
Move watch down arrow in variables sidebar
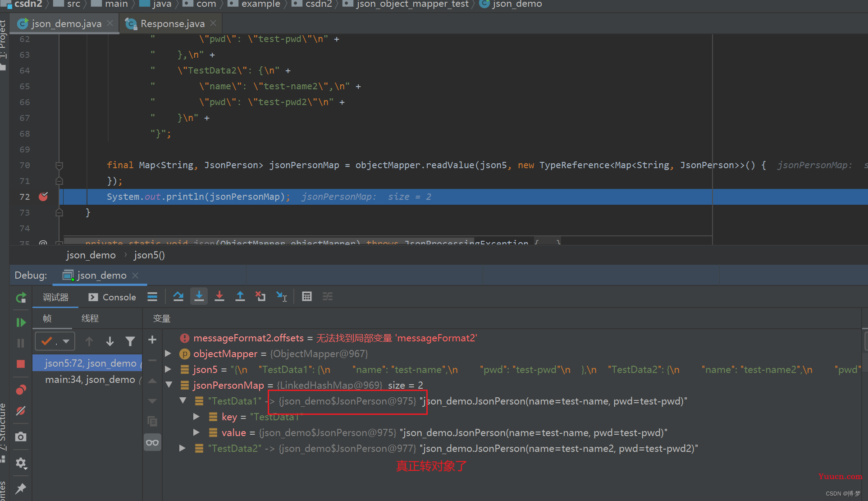pos(152,401)
